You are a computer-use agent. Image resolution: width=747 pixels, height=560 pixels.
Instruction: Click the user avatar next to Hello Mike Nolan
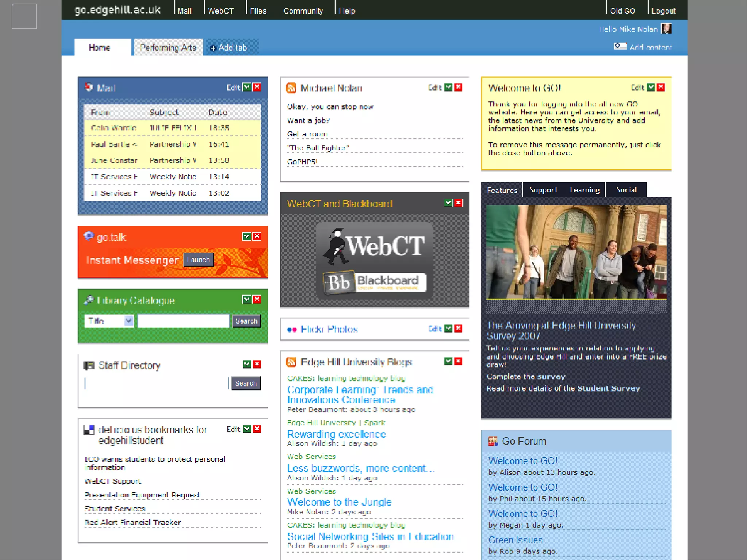click(666, 28)
